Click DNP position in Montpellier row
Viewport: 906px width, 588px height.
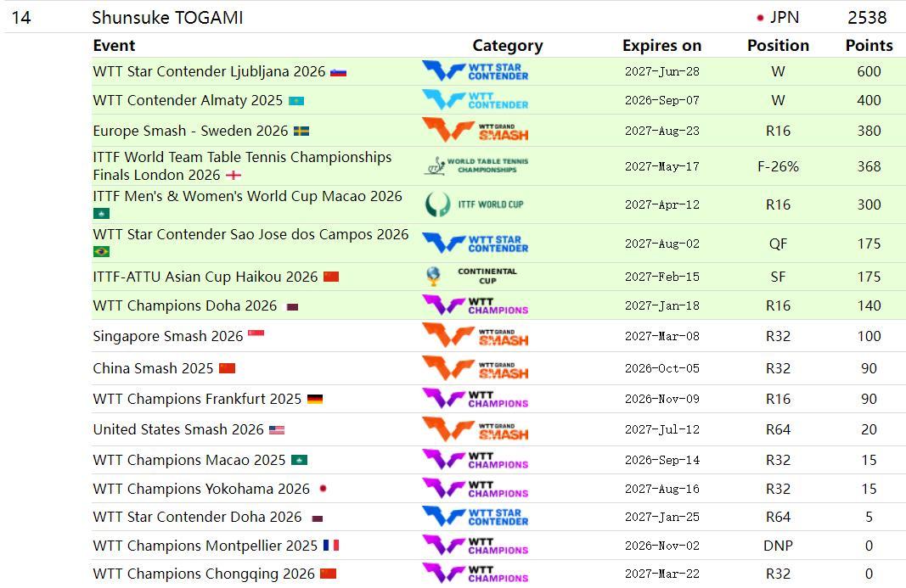pyautogui.click(x=778, y=546)
